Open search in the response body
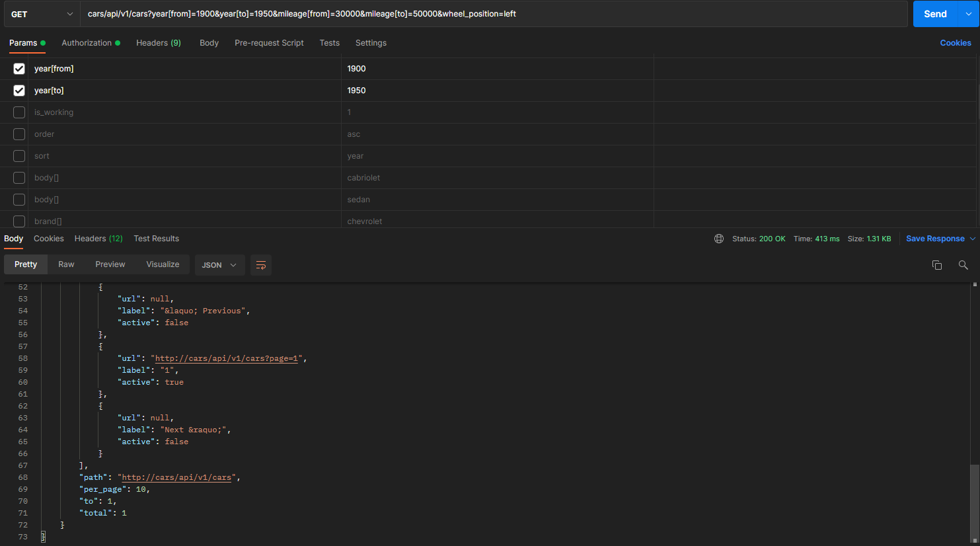This screenshot has width=980, height=546. point(963,265)
